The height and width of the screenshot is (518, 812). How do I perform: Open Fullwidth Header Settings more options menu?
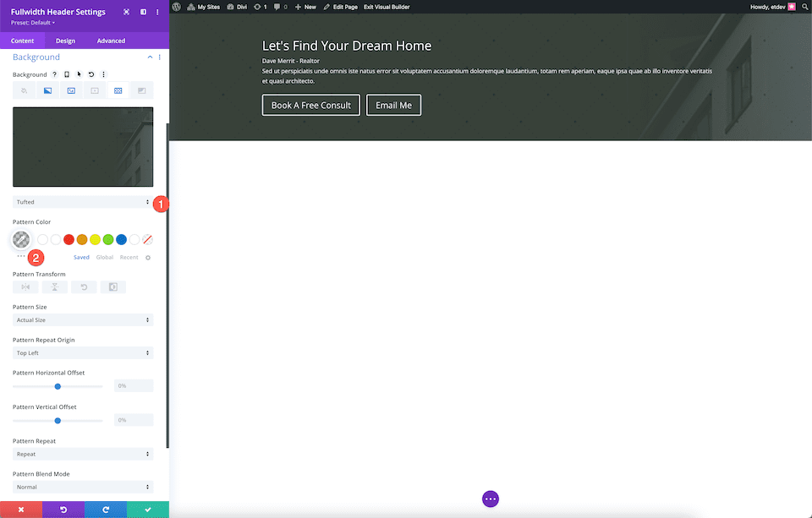pos(157,12)
